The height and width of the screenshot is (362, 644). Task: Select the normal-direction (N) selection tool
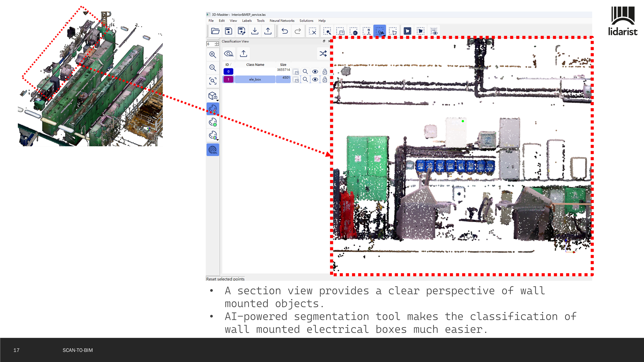[367, 31]
